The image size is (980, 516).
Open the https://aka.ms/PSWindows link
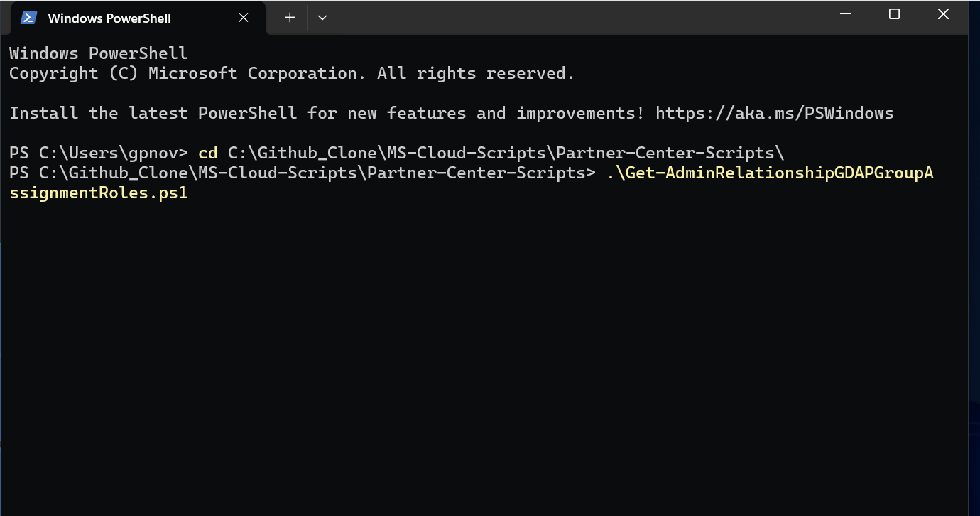pos(774,113)
